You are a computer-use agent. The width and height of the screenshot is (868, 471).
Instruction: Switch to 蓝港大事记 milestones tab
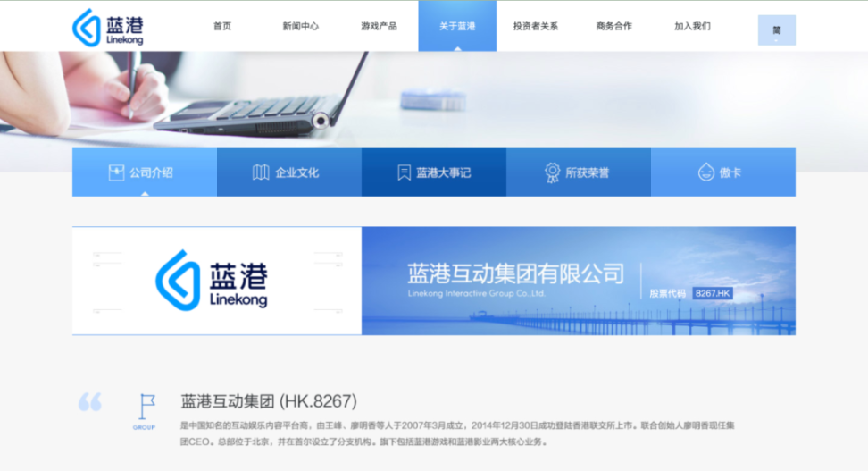(434, 172)
